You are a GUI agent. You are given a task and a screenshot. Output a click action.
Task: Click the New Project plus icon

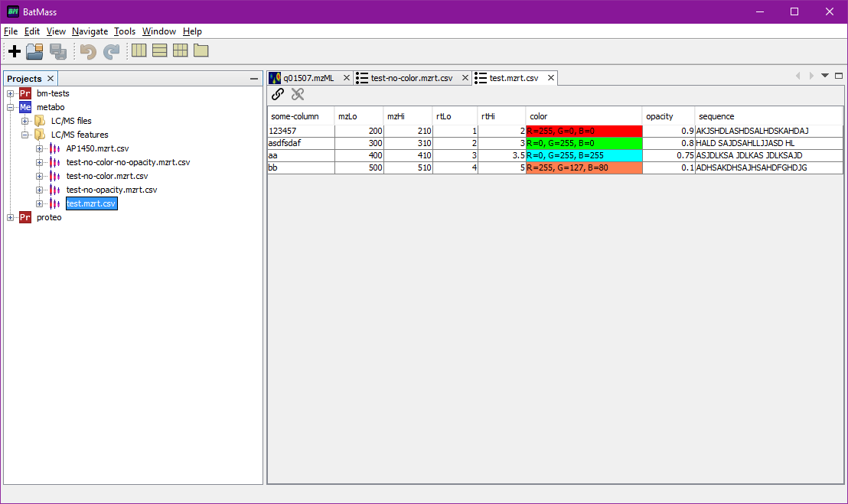pos(15,51)
